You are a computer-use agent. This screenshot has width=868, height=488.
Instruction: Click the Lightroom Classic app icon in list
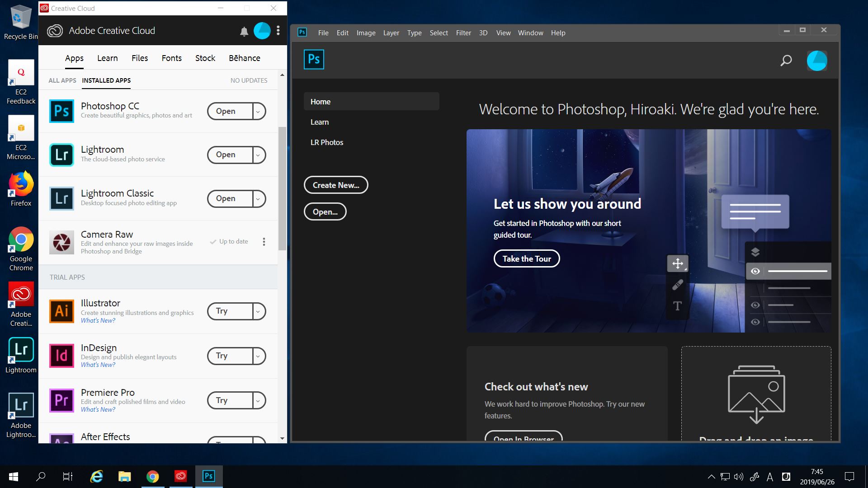click(61, 198)
